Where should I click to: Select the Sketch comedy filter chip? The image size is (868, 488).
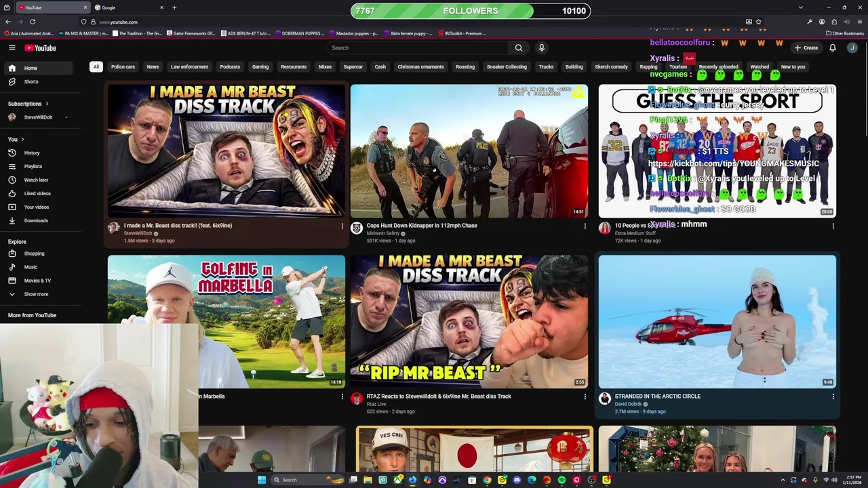click(611, 67)
